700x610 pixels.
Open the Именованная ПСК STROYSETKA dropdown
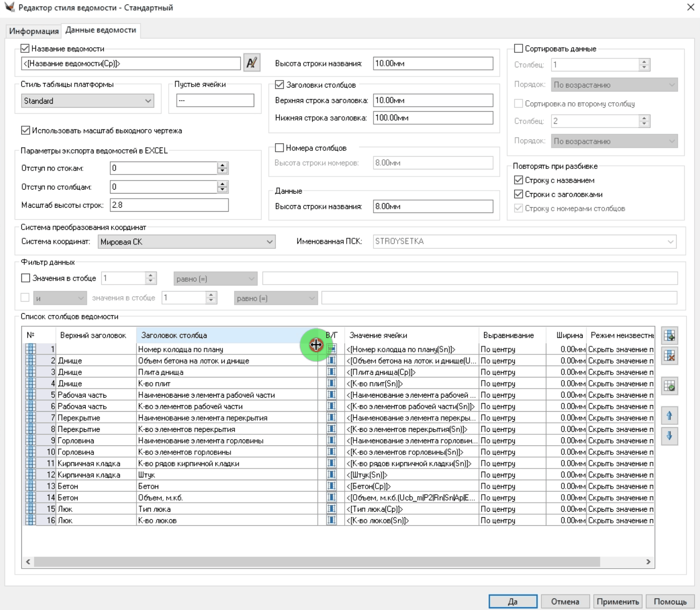pyautogui.click(x=524, y=242)
